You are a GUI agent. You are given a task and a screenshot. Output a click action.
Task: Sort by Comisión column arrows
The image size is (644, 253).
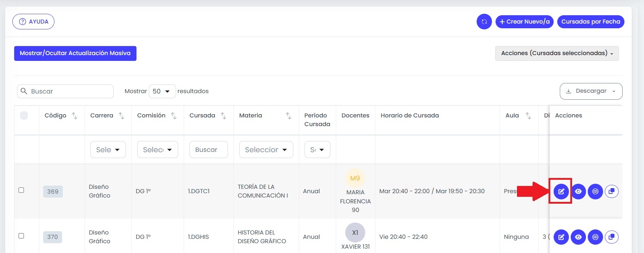tap(174, 116)
